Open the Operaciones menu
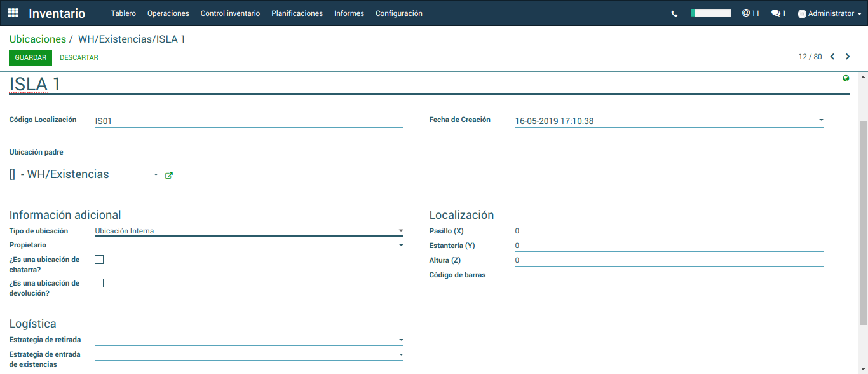The image size is (868, 374). pyautogui.click(x=168, y=13)
